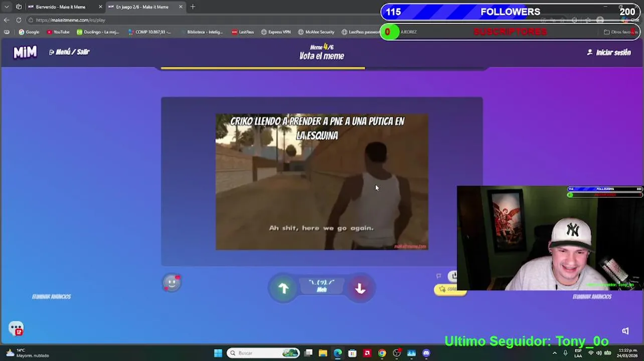Open the Windows Start menu
The height and width of the screenshot is (361, 644).
(218, 353)
